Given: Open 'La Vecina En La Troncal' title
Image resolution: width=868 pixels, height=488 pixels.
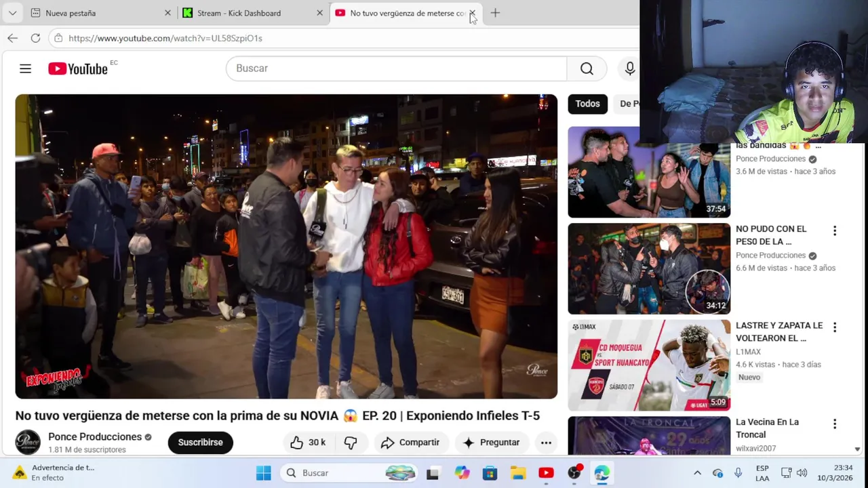Looking at the screenshot, I should tap(767, 428).
